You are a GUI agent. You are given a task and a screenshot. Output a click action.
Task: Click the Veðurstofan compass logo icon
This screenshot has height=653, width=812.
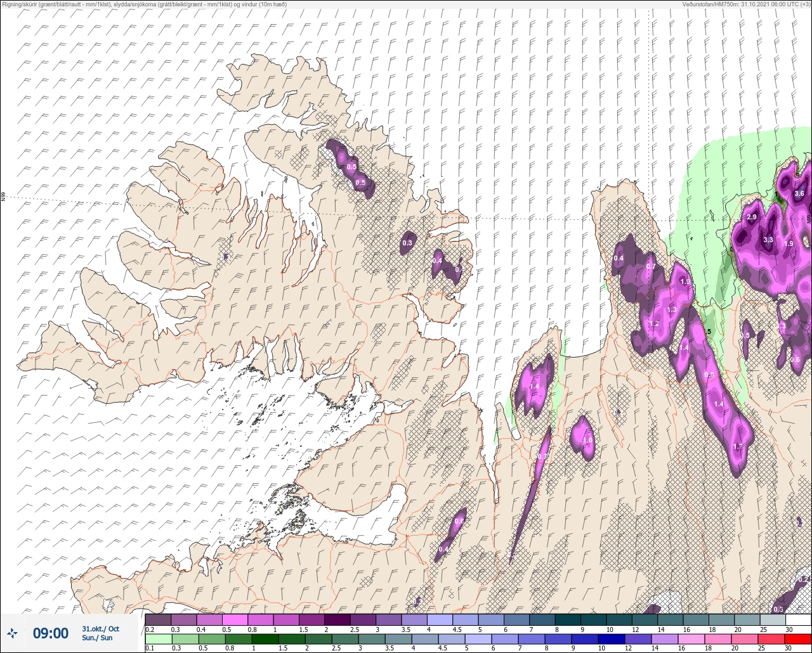[12, 633]
